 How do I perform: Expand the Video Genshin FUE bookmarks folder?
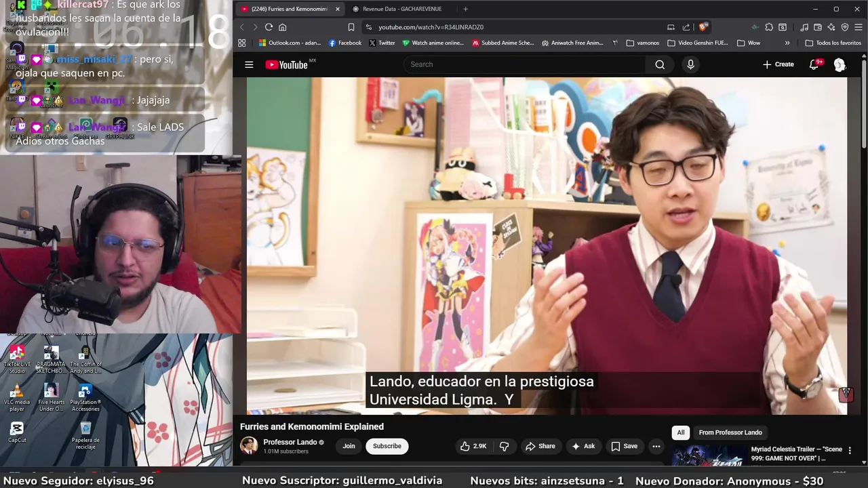pos(698,43)
